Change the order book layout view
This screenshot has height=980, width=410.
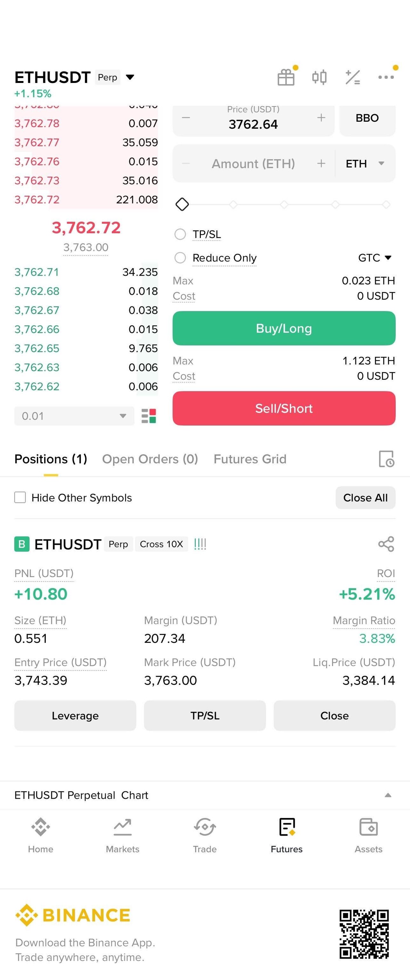149,416
